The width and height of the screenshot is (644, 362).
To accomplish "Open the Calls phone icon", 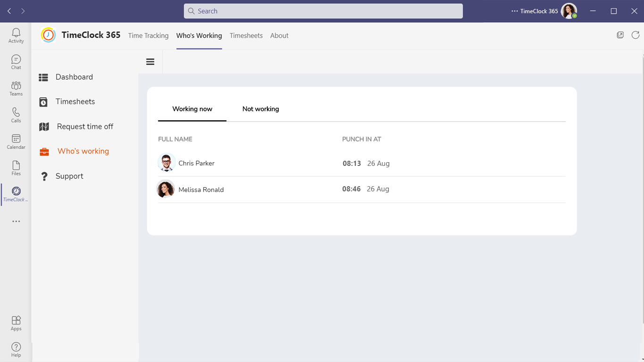I will click(x=16, y=115).
